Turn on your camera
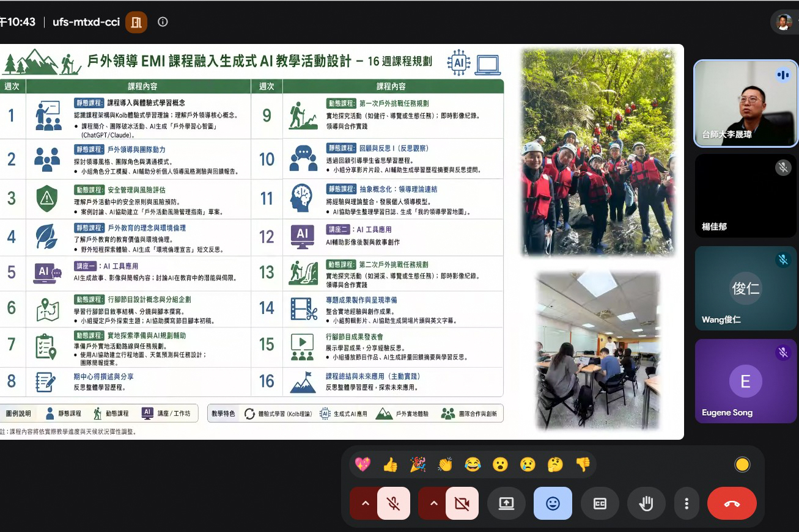799x532 pixels. click(462, 503)
